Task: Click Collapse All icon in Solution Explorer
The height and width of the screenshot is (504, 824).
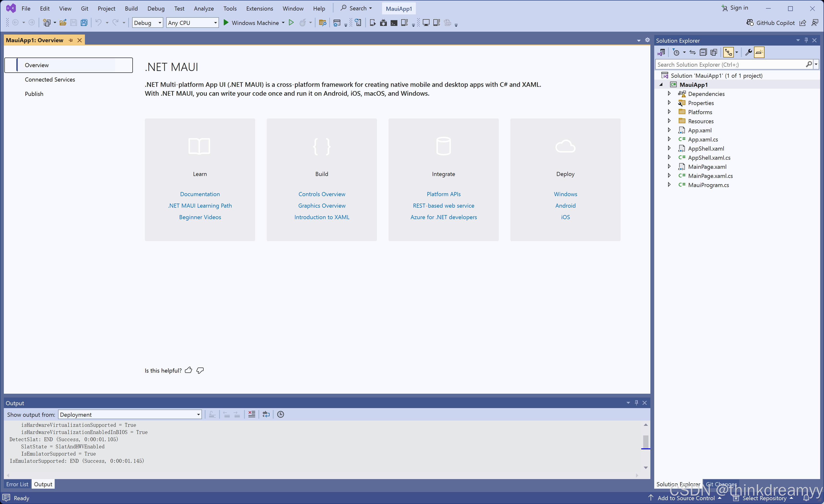Action: point(703,52)
